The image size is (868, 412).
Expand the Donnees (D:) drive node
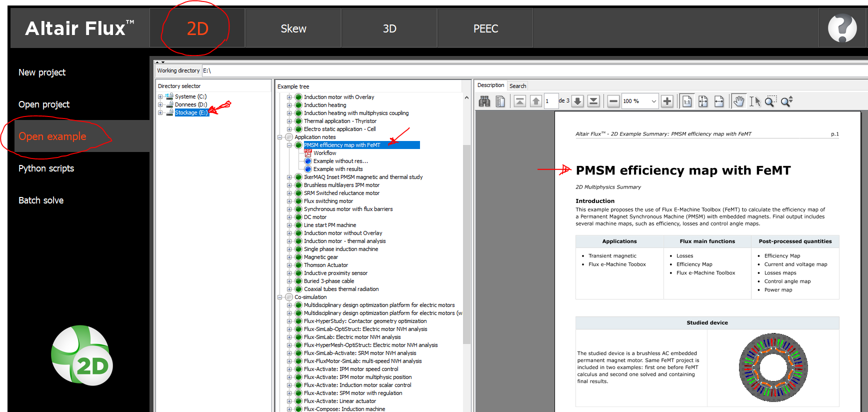pyautogui.click(x=160, y=105)
